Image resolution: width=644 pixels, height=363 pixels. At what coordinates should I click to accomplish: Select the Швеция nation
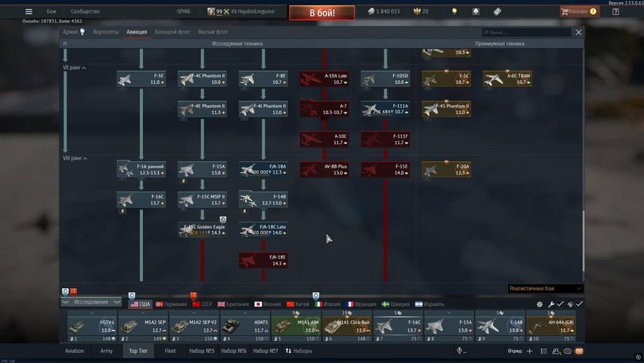[x=396, y=304]
